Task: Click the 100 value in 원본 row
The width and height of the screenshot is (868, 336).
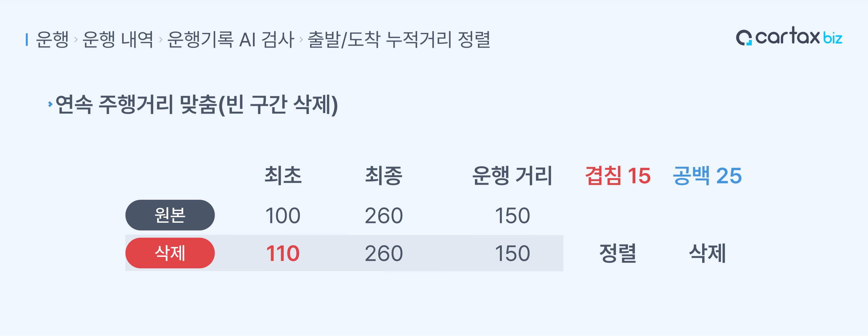Action: (x=283, y=215)
